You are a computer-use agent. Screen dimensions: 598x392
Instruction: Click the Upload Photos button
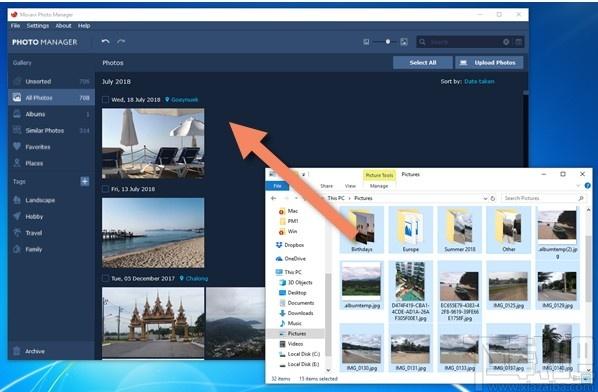tap(489, 63)
